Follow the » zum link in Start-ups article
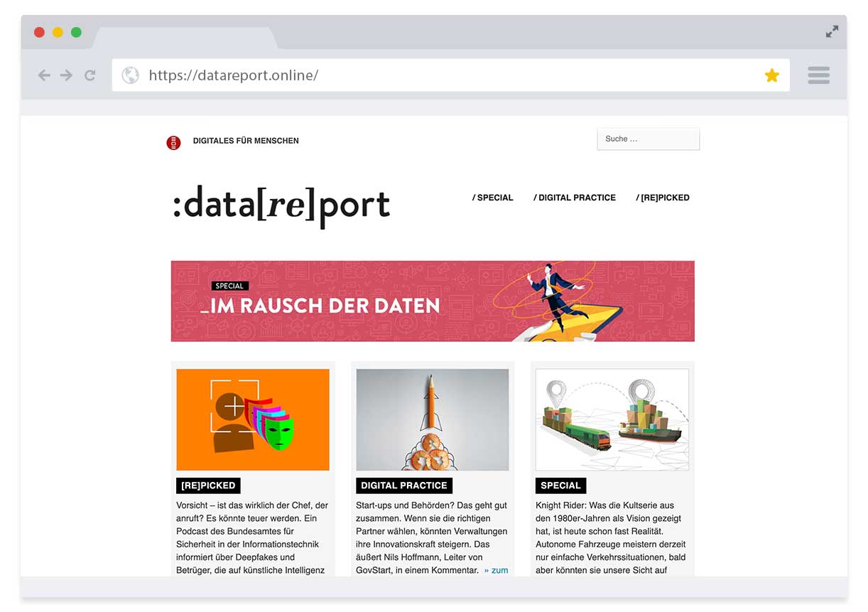 point(497,570)
